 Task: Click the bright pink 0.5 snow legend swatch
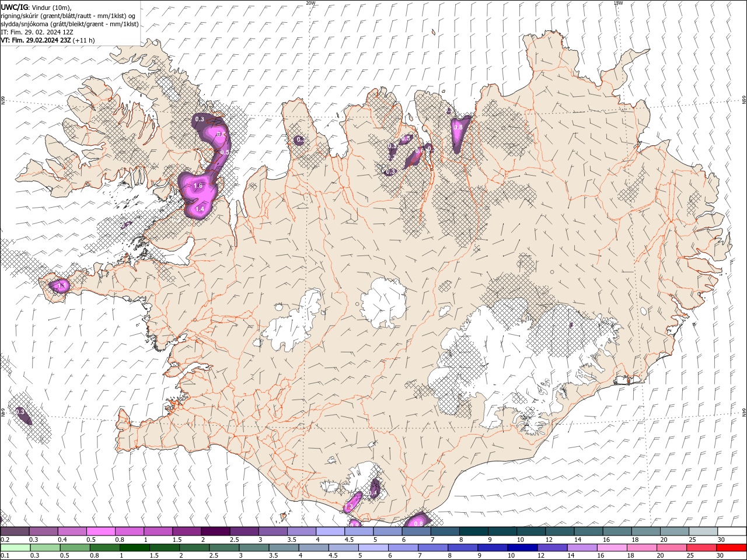click(100, 531)
